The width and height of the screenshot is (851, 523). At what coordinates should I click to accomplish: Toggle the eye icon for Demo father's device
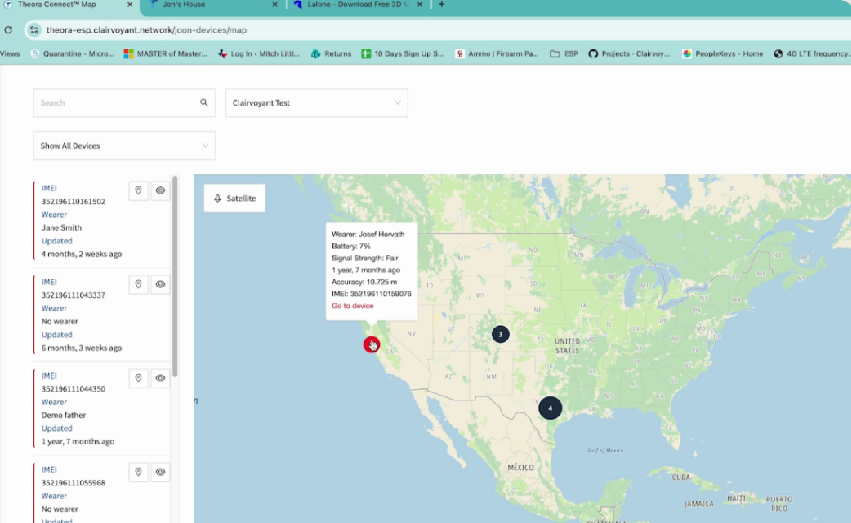[160, 378]
